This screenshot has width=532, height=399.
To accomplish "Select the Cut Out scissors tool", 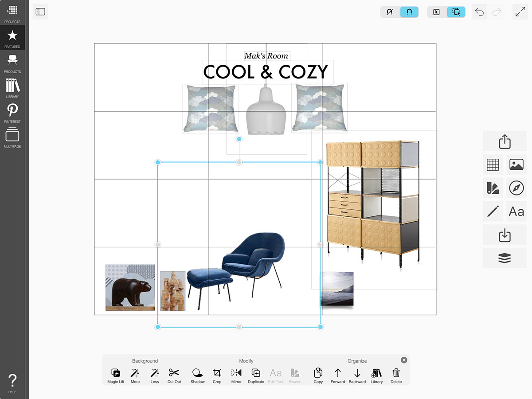I will coord(174,376).
